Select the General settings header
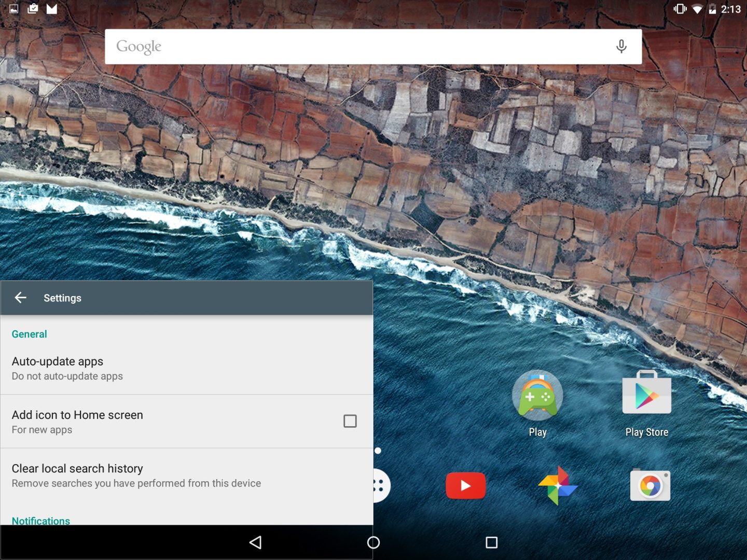This screenshot has height=560, width=747. click(29, 334)
